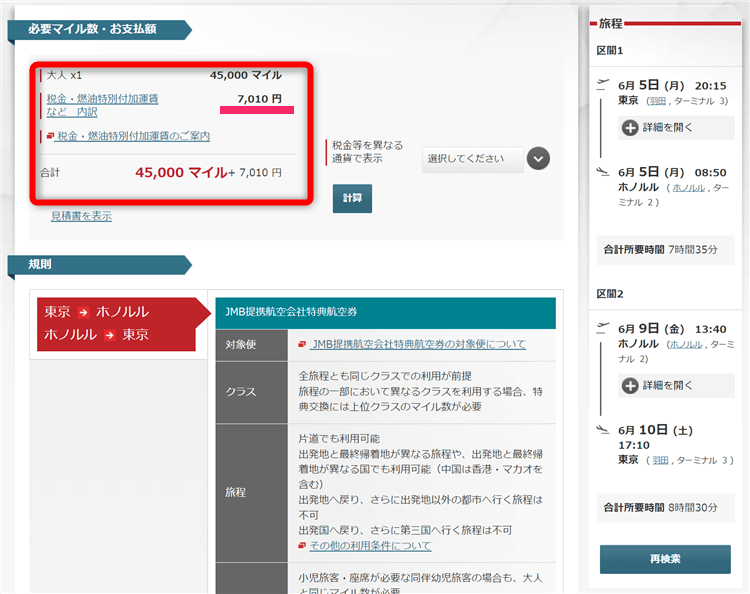Click red icon before JMB提携航空会社特典航空券の対象便について
750x594 pixels.
303,344
